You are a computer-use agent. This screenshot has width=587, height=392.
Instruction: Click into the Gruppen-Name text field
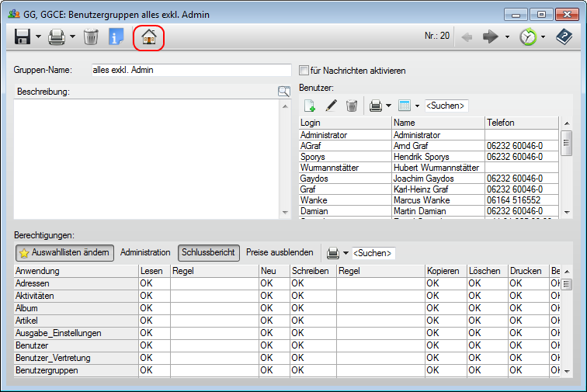click(x=191, y=71)
